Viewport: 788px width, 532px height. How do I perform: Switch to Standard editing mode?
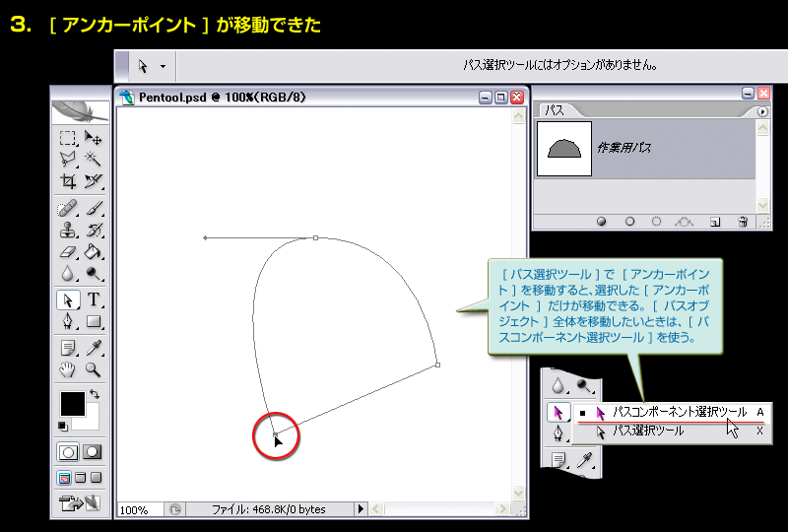pos(69,451)
